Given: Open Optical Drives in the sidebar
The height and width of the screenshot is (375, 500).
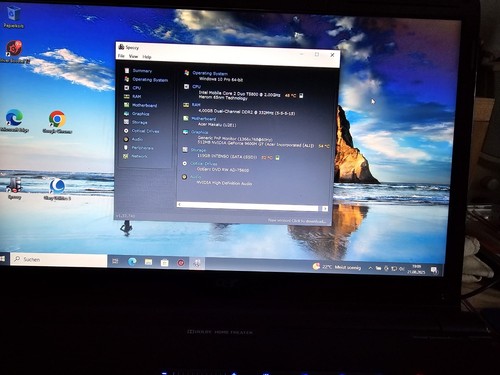Looking at the screenshot, I should (145, 131).
